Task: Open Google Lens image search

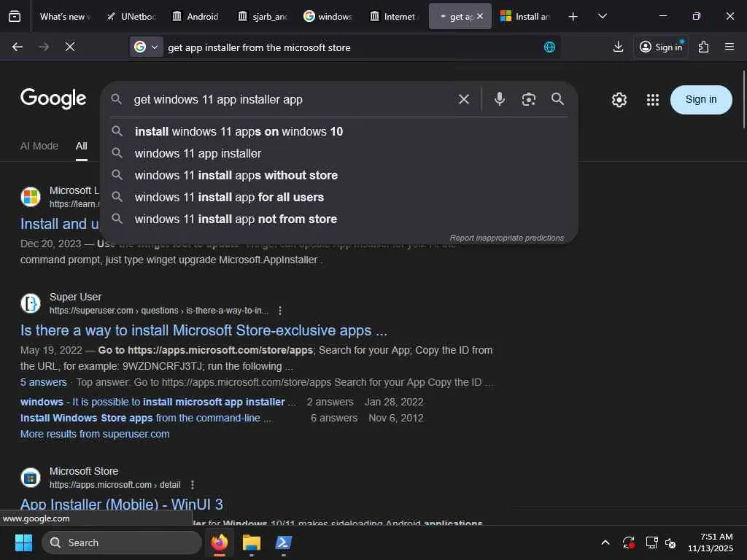Action: 528,99
